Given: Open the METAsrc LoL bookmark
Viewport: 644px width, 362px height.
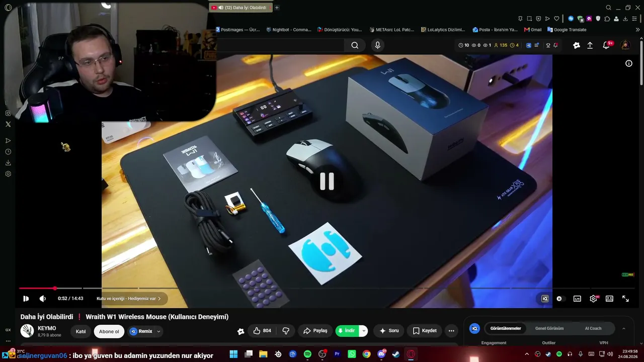Looking at the screenshot, I should tap(391, 30).
